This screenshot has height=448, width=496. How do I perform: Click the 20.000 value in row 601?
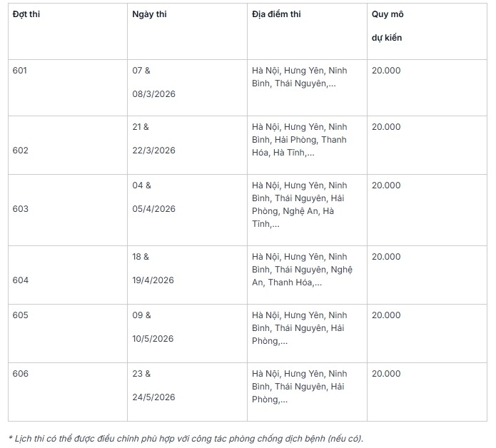386,71
